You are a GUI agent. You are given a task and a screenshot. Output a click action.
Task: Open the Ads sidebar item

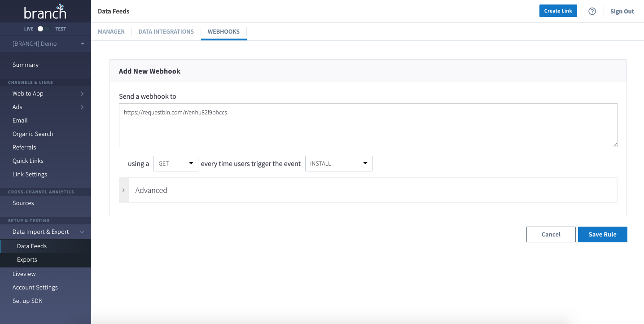[x=18, y=107]
